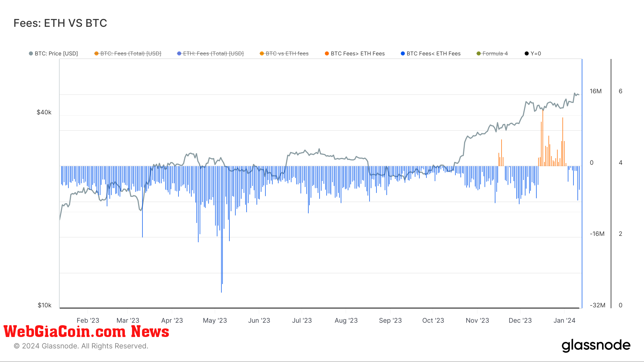
Task: Click the 16M fee axis label
Action: tap(596, 91)
